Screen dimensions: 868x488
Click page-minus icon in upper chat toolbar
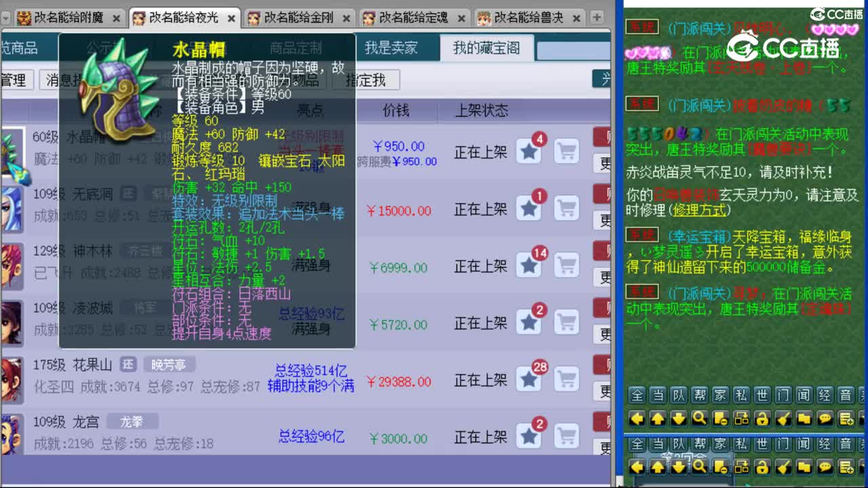click(721, 418)
